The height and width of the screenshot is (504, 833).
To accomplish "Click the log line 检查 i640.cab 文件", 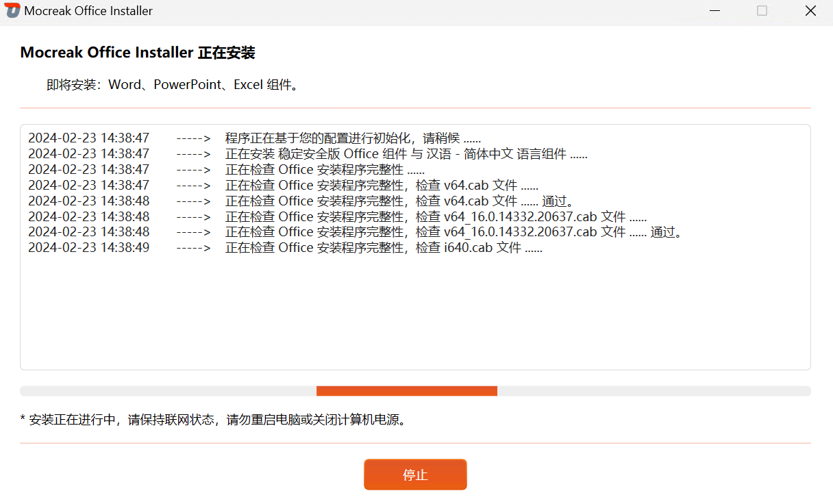I will pyautogui.click(x=285, y=248).
